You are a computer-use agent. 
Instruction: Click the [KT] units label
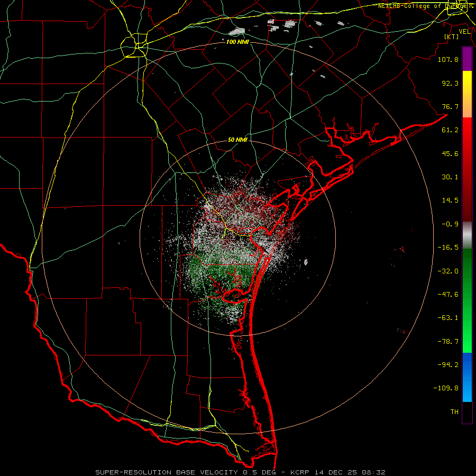click(x=452, y=36)
